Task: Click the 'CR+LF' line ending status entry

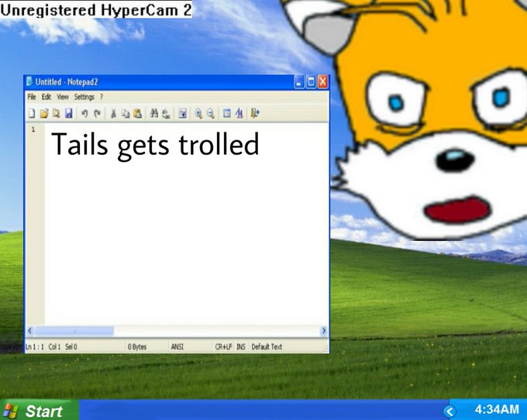Action: (x=223, y=346)
